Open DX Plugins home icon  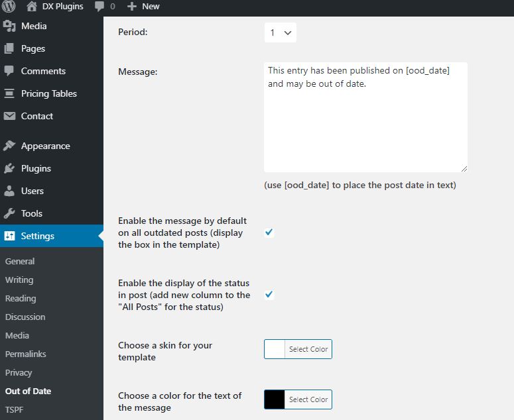pyautogui.click(x=31, y=6)
